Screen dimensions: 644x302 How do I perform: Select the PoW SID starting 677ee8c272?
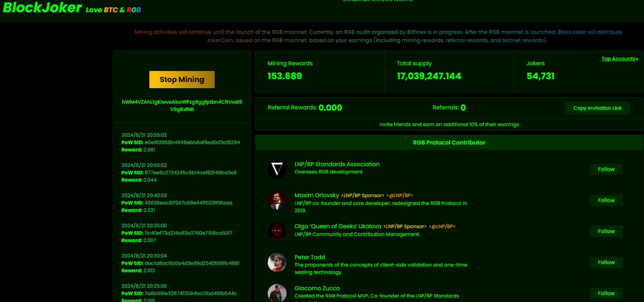click(x=191, y=173)
